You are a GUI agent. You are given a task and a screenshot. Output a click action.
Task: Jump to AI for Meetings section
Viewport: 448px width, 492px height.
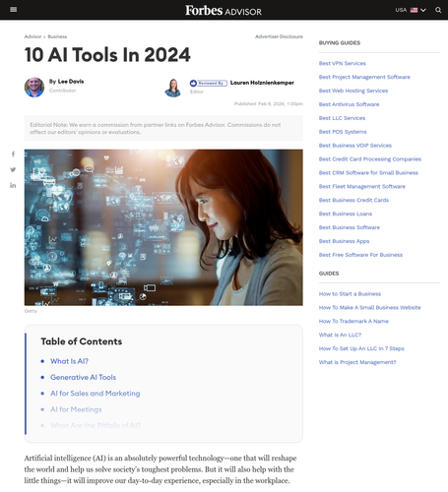(x=76, y=409)
